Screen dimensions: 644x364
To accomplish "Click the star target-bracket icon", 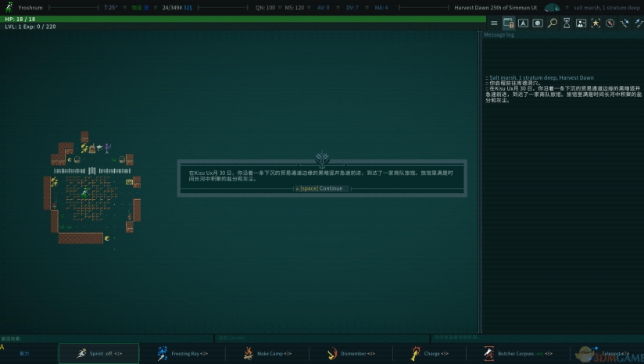I will (x=596, y=23).
